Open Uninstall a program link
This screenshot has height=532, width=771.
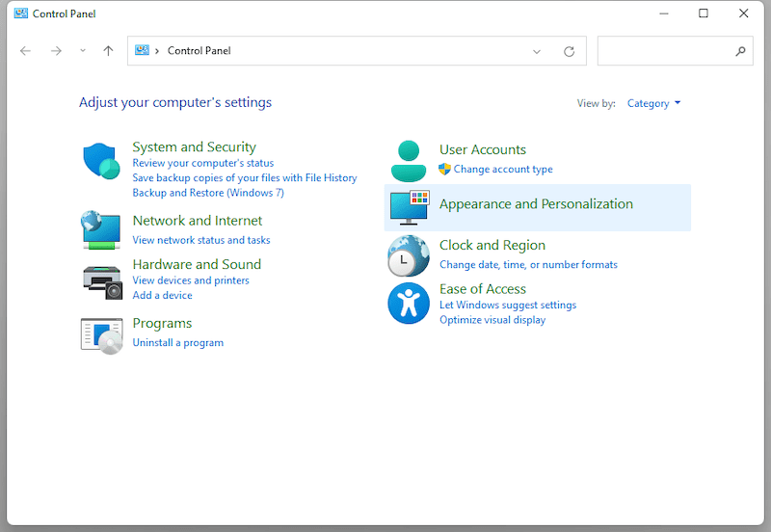point(177,342)
